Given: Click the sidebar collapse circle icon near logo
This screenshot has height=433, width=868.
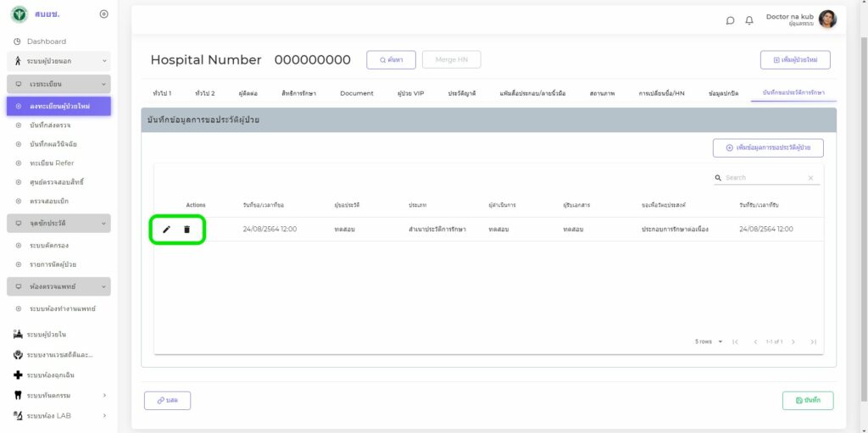Looking at the screenshot, I should tap(103, 14).
